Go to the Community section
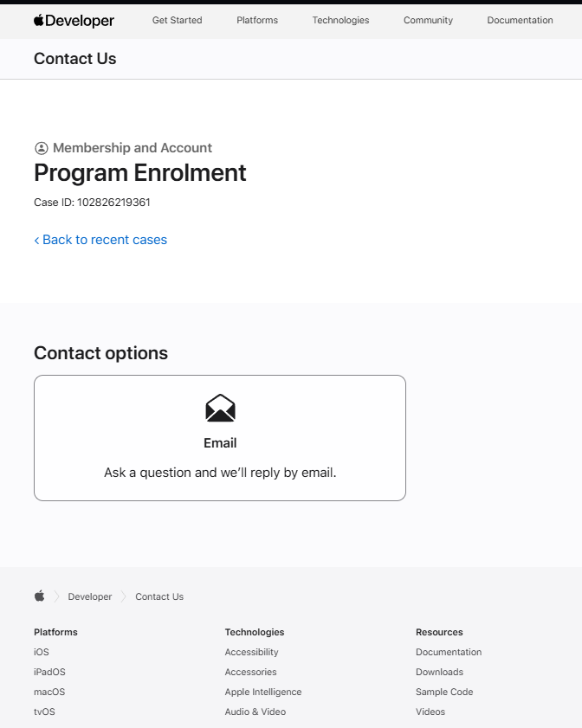This screenshot has width=582, height=728. coord(428,21)
